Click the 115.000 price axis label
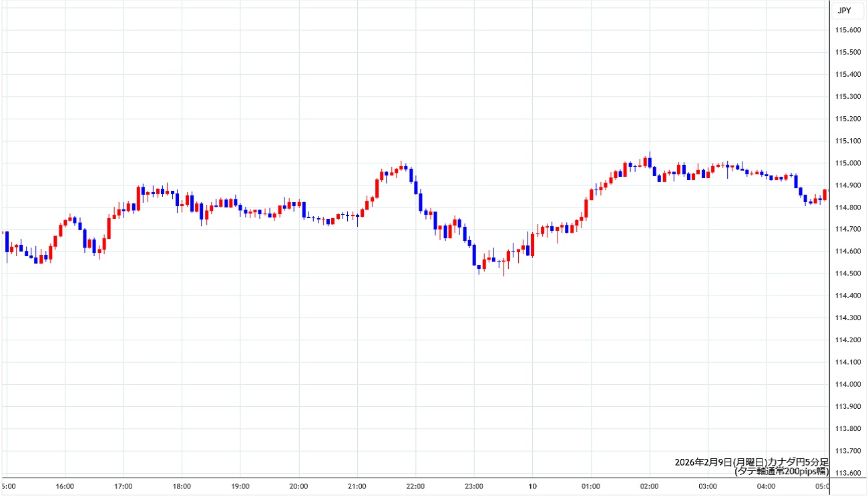The height and width of the screenshot is (497, 868). 848,163
